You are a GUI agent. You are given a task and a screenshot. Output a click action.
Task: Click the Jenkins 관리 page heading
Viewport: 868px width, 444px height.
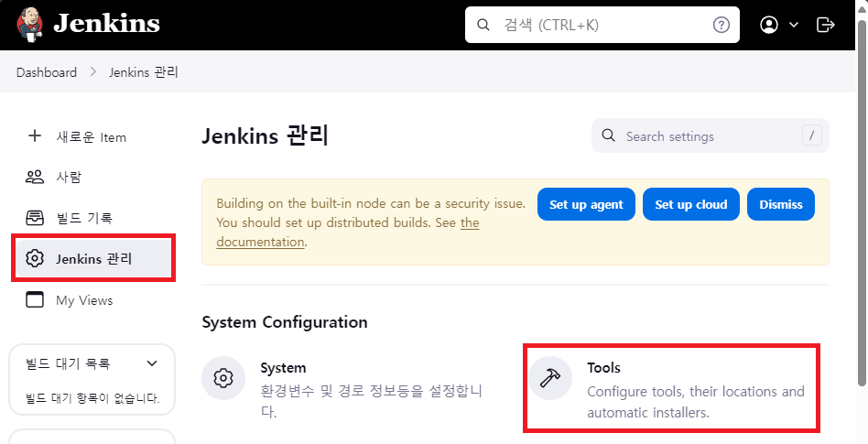click(266, 136)
